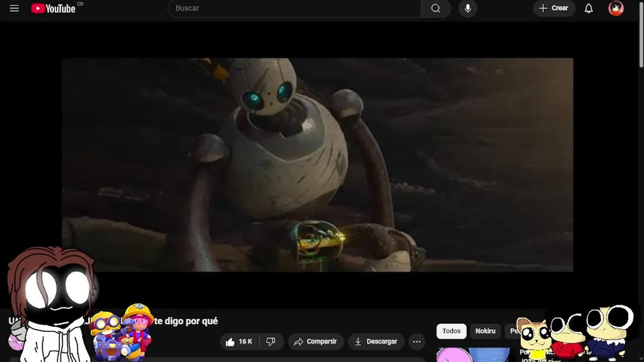Open the account avatar menu
Image resolution: width=644 pixels, height=362 pixels.
[616, 8]
